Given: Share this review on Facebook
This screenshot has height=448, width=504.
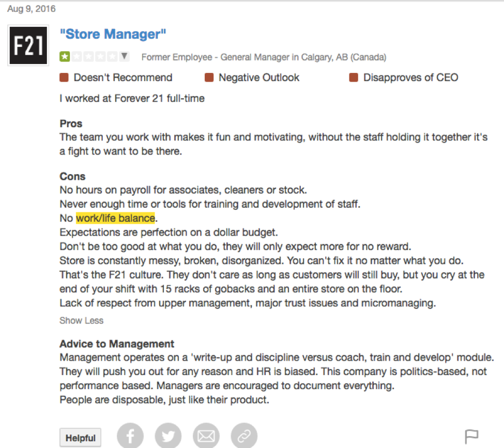Looking at the screenshot, I should point(130,436).
